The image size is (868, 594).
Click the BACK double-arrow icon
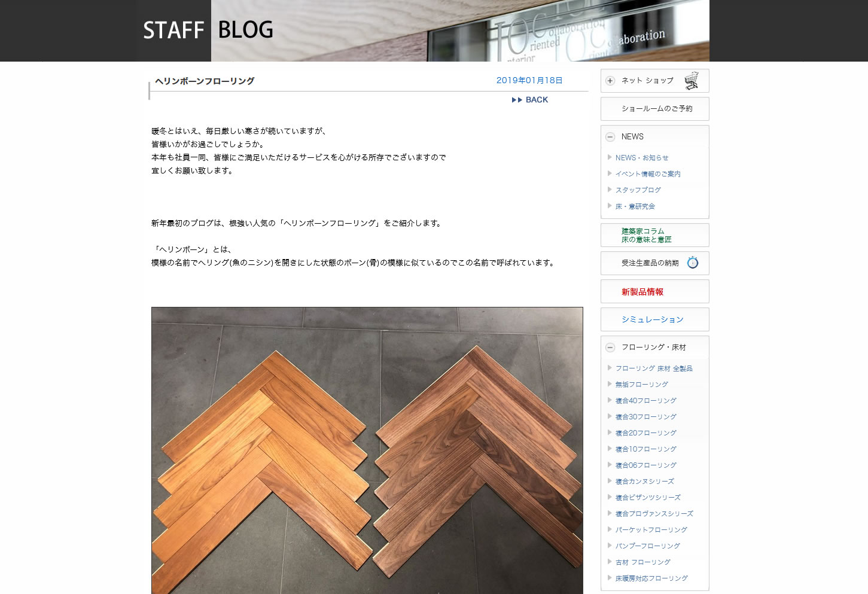(517, 100)
